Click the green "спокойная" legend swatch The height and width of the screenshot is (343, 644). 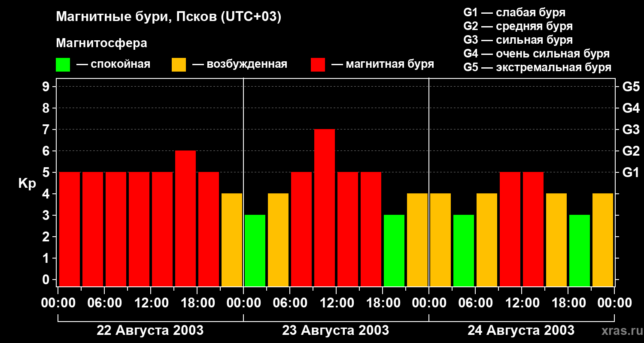(x=63, y=65)
